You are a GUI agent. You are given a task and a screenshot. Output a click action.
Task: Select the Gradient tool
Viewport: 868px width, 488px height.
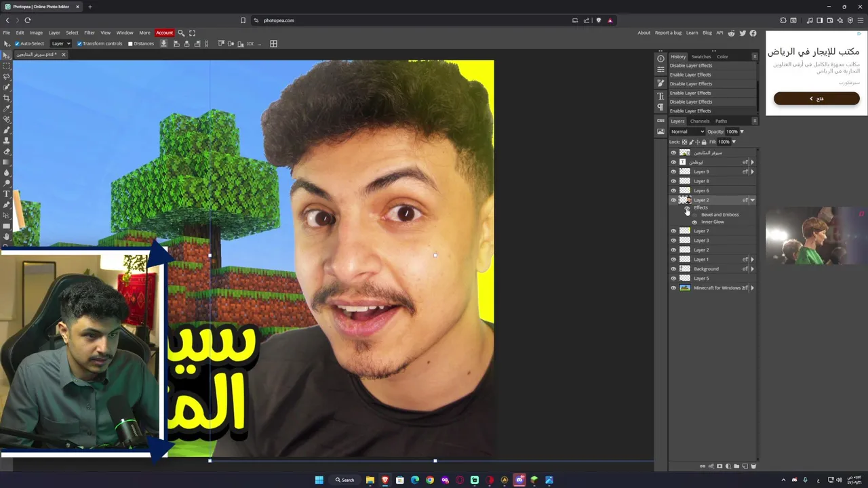coord(7,162)
